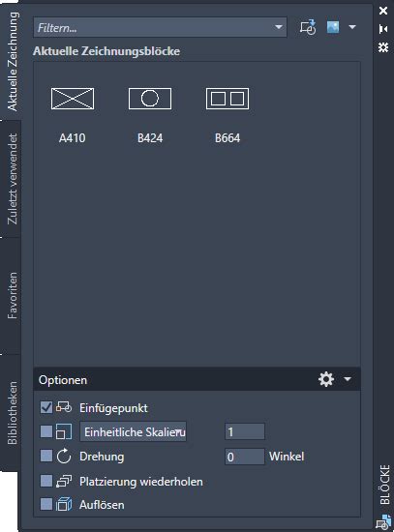Enable the Drehung checkbox

(46, 456)
